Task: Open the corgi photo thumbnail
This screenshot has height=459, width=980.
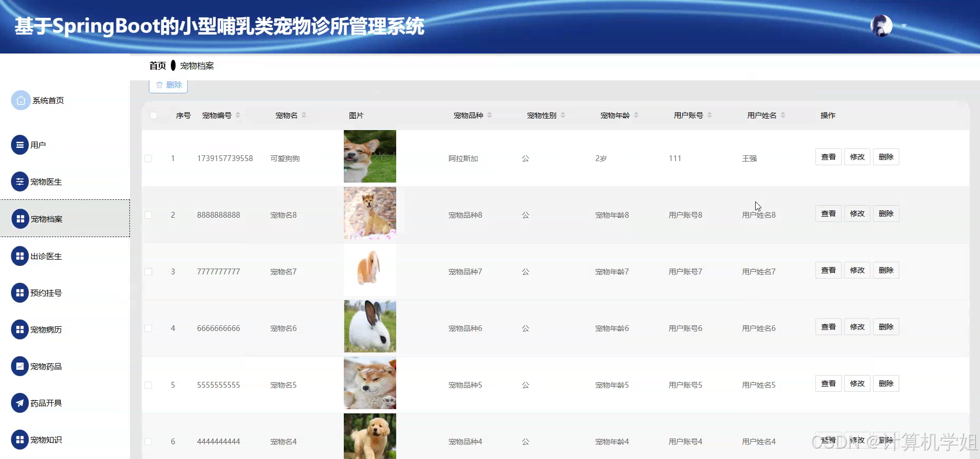Action: pyautogui.click(x=370, y=156)
